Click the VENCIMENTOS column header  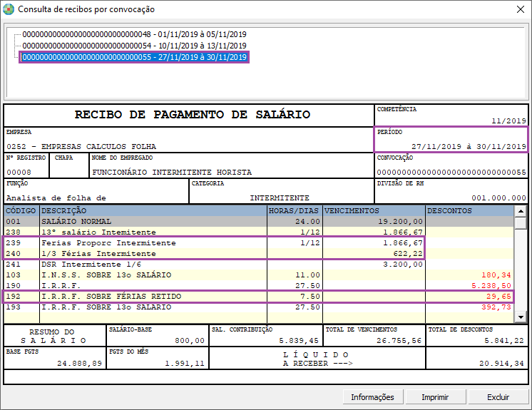coord(374,210)
